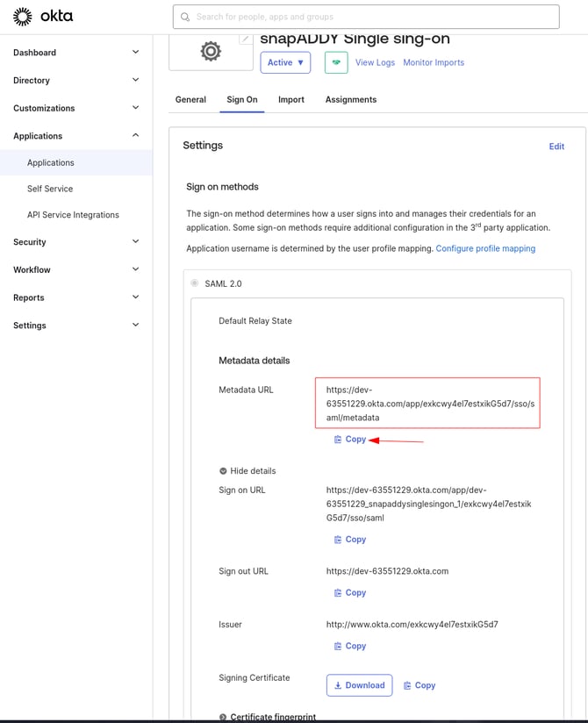588x723 pixels.
Task: Copy the Signing Certificate
Action: 419,685
